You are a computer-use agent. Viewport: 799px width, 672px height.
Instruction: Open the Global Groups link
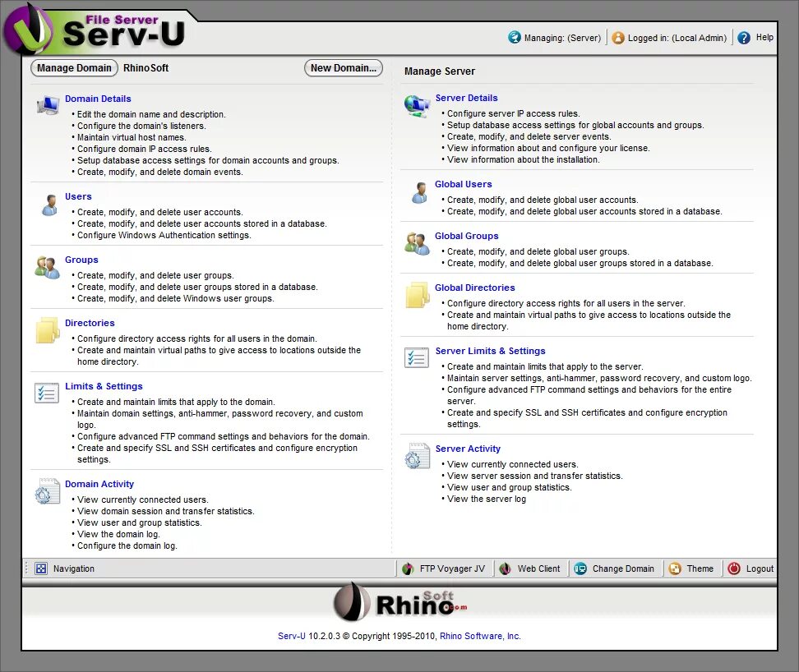click(x=466, y=236)
